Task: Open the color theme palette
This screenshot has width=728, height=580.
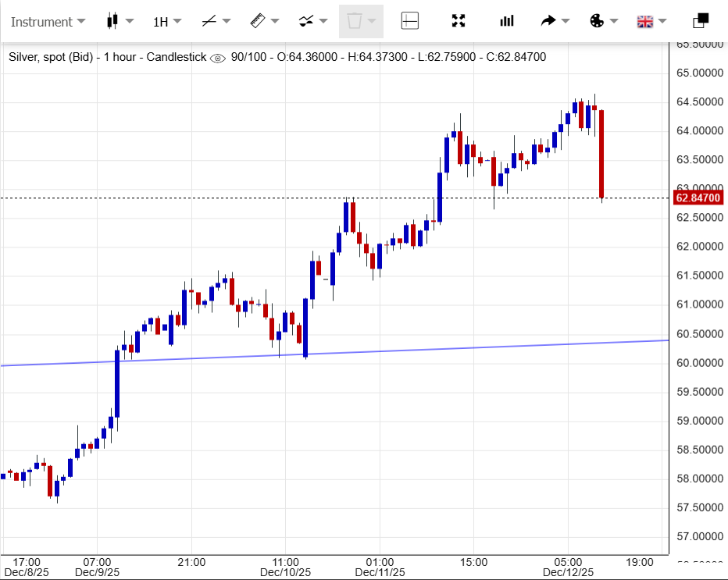Action: pos(597,21)
